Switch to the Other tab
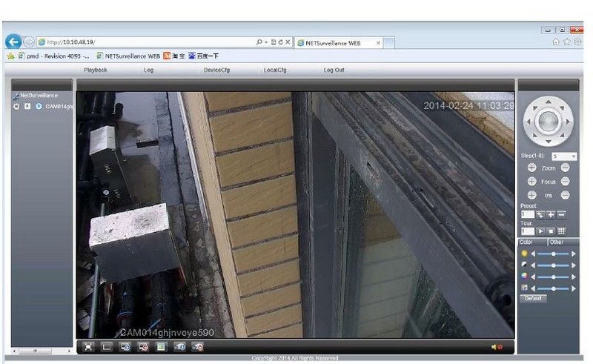The width and height of the screenshot is (593, 364). tap(563, 242)
